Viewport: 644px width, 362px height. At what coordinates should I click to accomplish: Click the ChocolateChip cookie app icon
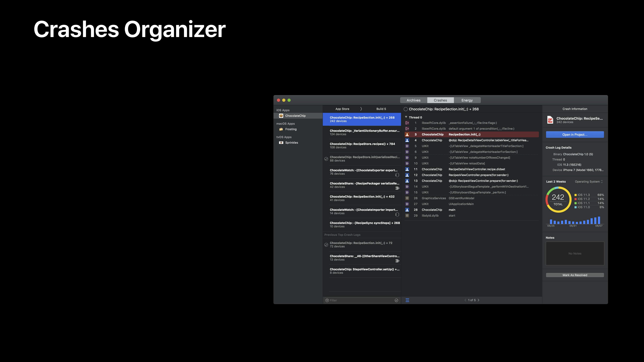click(281, 116)
